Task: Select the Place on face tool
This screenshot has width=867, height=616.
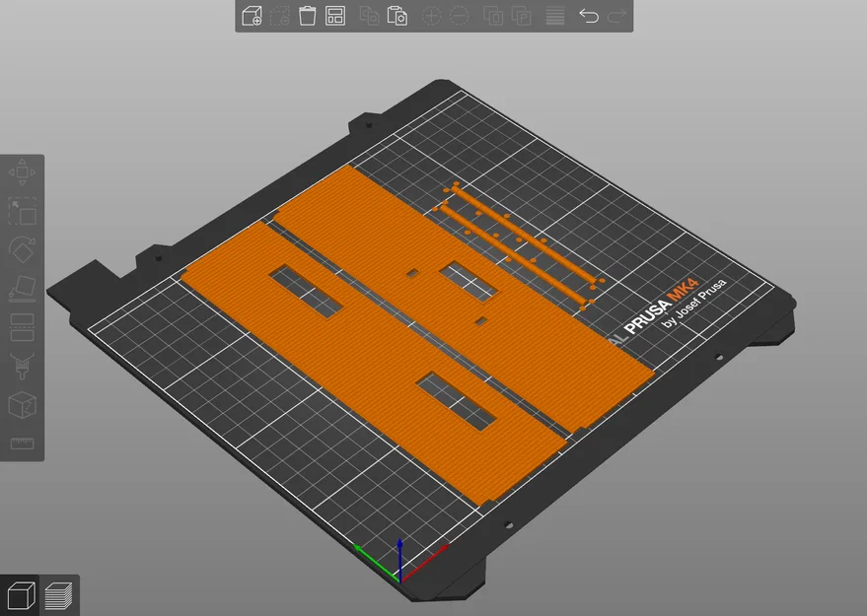Action: click(22, 289)
